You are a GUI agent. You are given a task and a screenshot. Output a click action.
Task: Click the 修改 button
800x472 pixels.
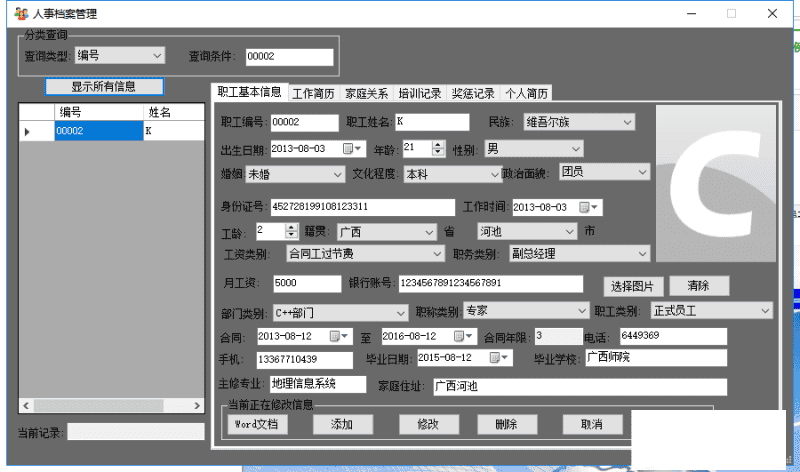(429, 424)
